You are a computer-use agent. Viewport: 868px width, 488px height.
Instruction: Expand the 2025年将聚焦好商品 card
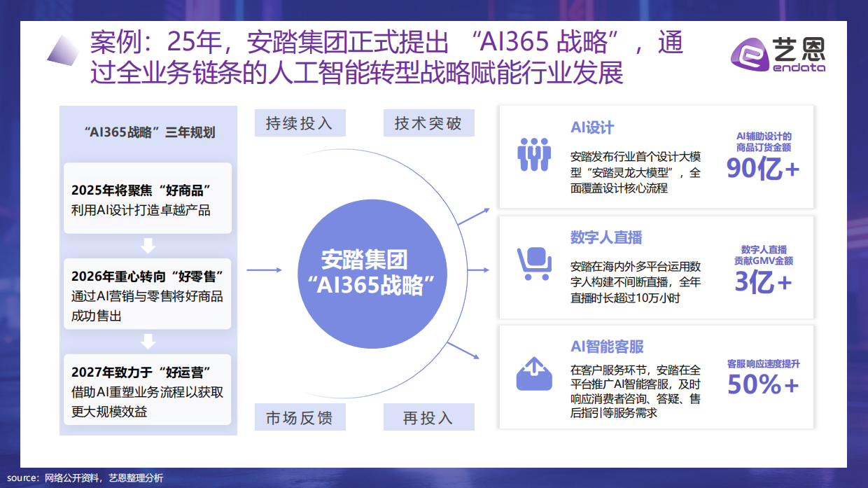[x=147, y=198]
